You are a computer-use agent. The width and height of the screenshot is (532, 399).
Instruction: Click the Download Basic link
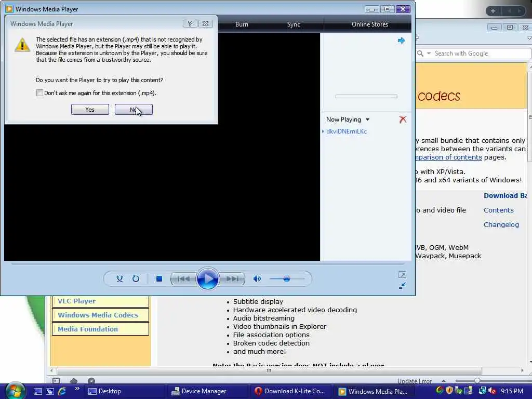coord(505,195)
